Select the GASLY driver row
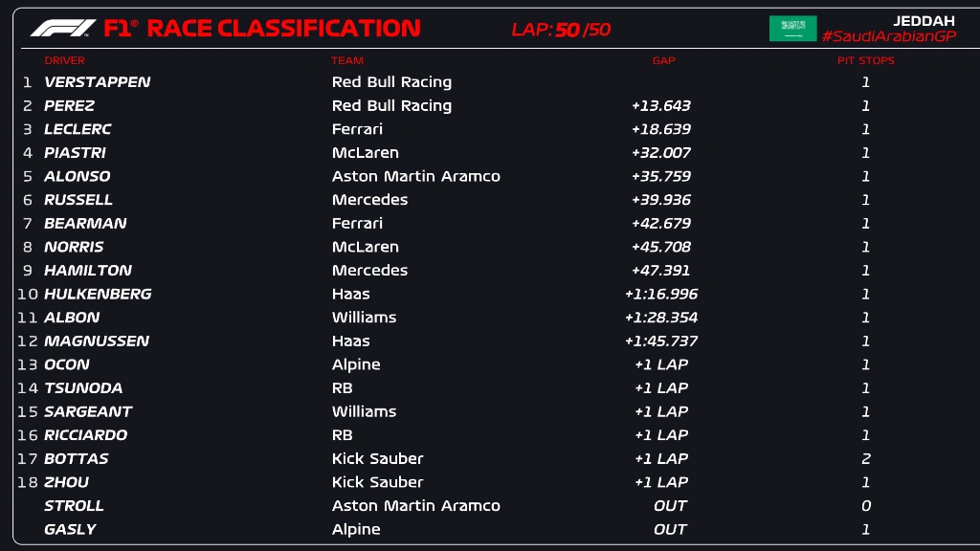Image resolution: width=980 pixels, height=551 pixels. [x=70, y=530]
